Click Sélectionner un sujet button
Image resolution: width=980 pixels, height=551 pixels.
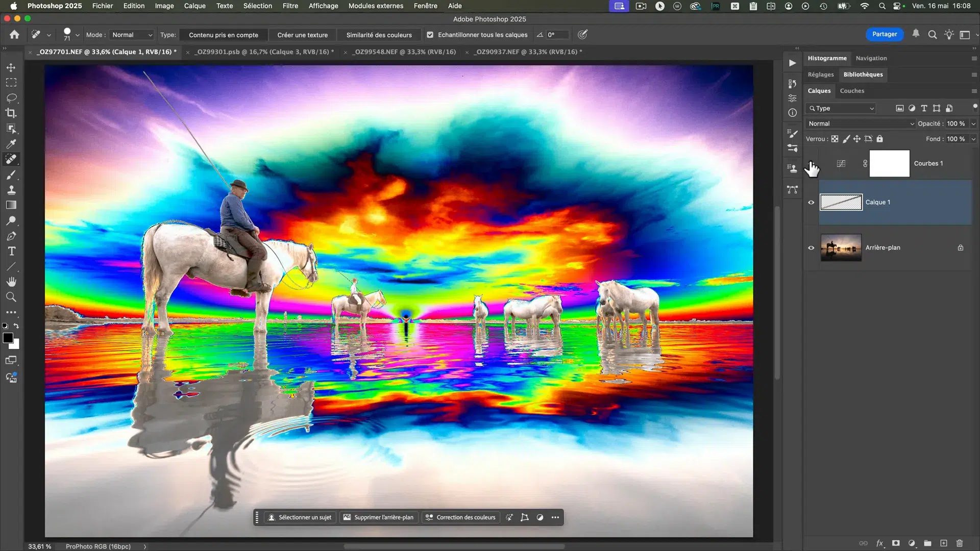300,517
